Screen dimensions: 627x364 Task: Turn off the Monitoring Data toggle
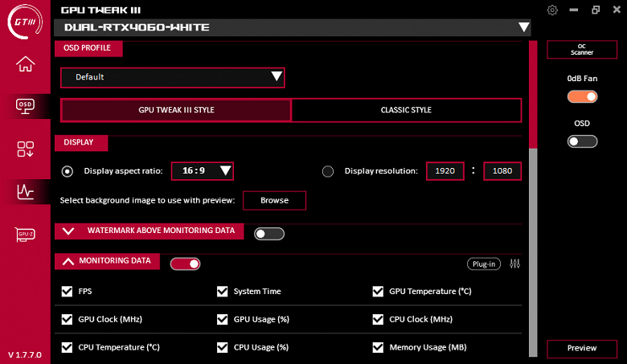click(x=185, y=264)
